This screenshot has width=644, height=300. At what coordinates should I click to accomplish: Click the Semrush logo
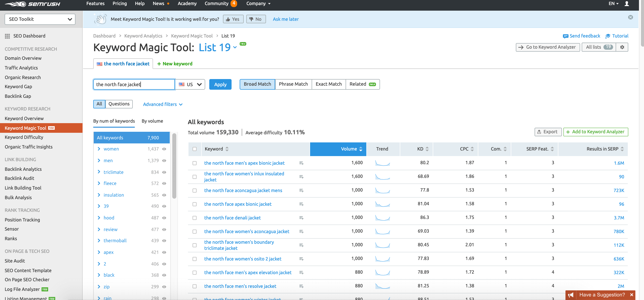[x=32, y=4]
